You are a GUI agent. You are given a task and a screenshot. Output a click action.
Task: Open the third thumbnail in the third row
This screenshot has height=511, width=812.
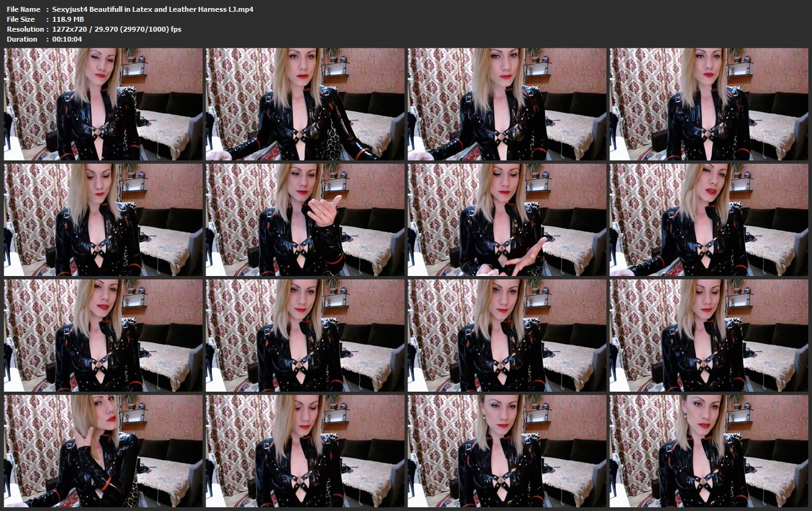[508, 336]
